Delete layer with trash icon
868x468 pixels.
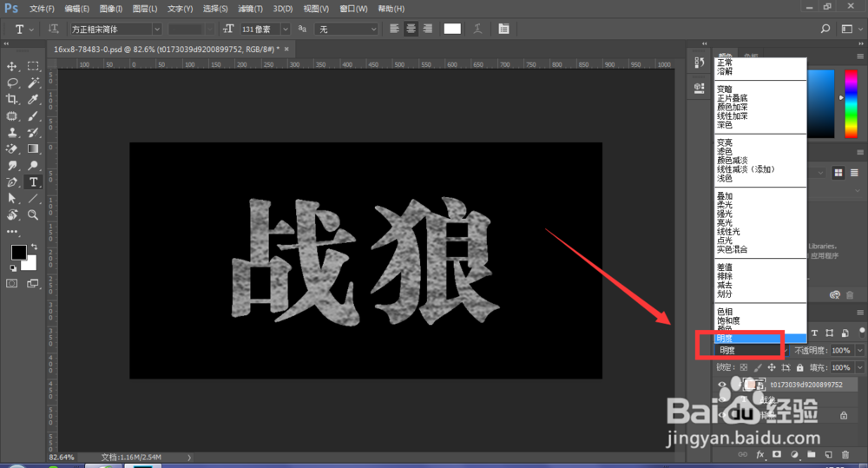(x=845, y=455)
